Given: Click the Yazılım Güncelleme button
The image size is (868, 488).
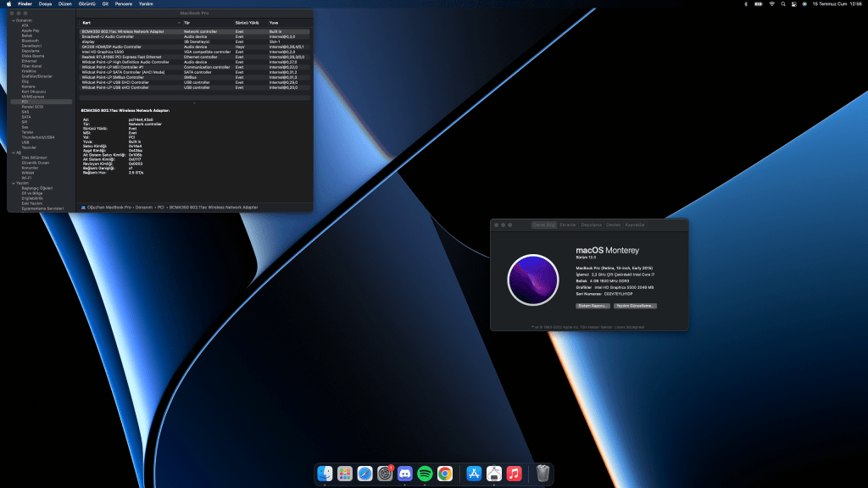Looking at the screenshot, I should (636, 306).
